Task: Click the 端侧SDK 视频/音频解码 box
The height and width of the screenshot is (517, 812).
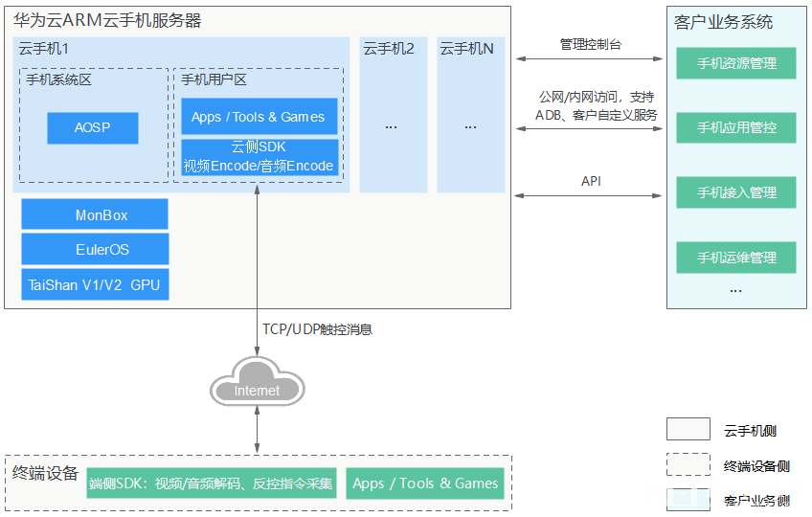Action: click(x=212, y=483)
